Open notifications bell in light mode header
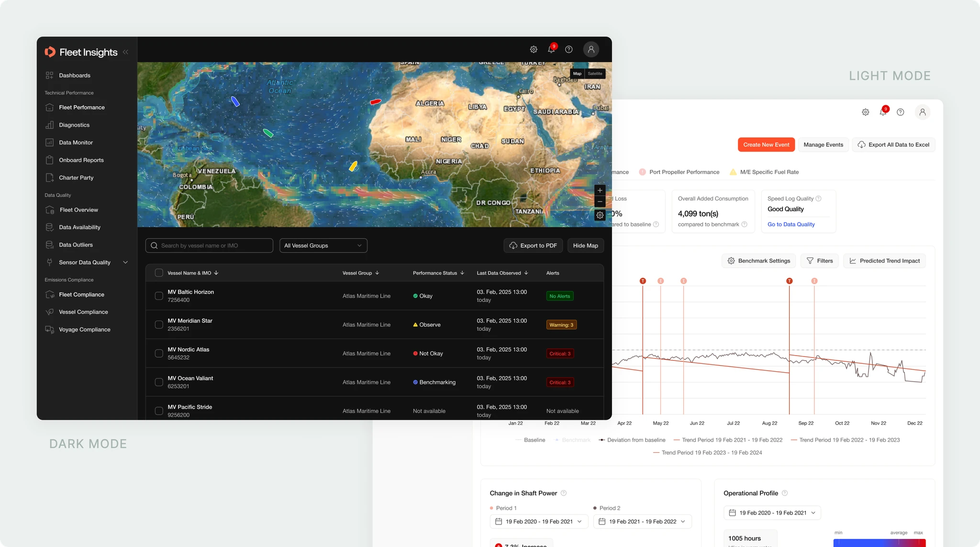980x547 pixels. [x=883, y=112]
